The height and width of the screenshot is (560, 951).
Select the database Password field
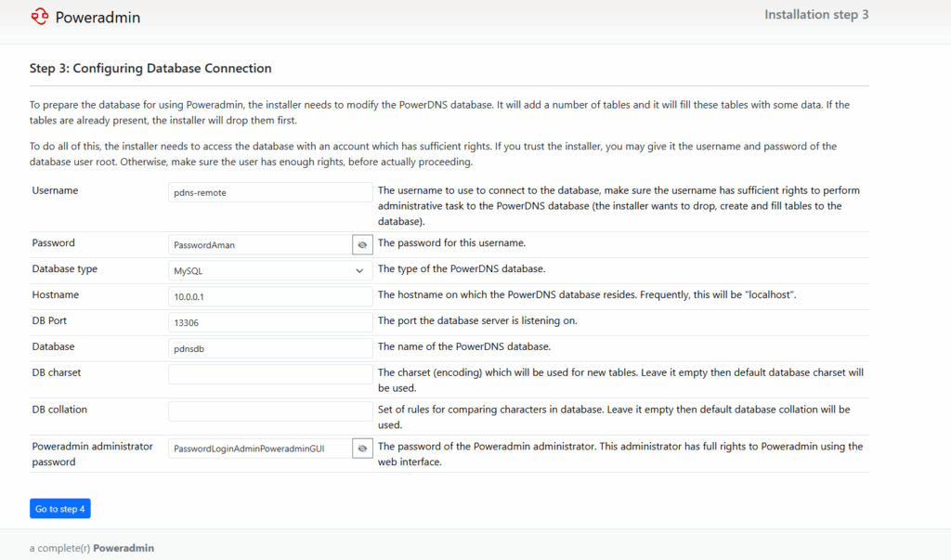coord(260,244)
